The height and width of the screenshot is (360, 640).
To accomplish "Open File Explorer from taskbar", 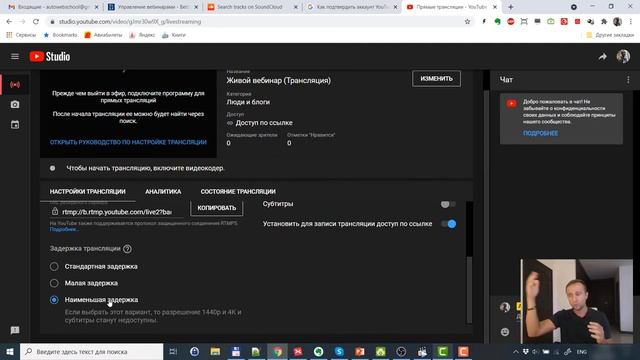I will [x=215, y=351].
